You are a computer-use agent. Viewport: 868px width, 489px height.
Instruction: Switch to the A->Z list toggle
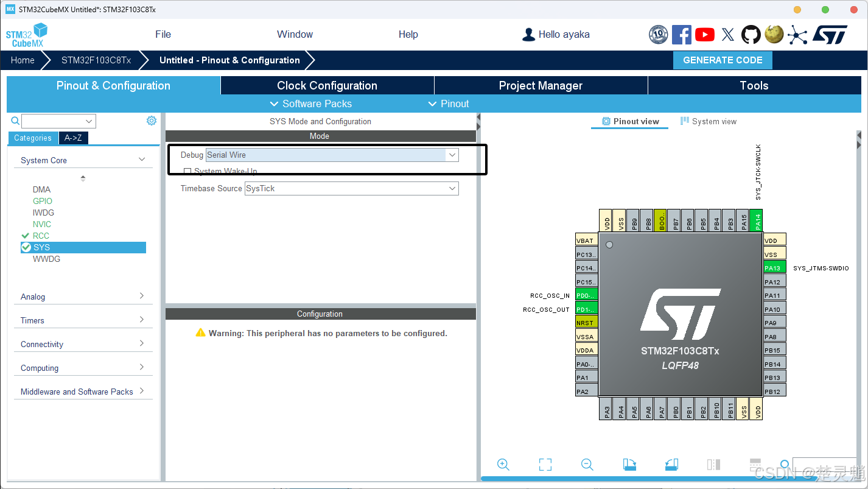click(x=74, y=138)
